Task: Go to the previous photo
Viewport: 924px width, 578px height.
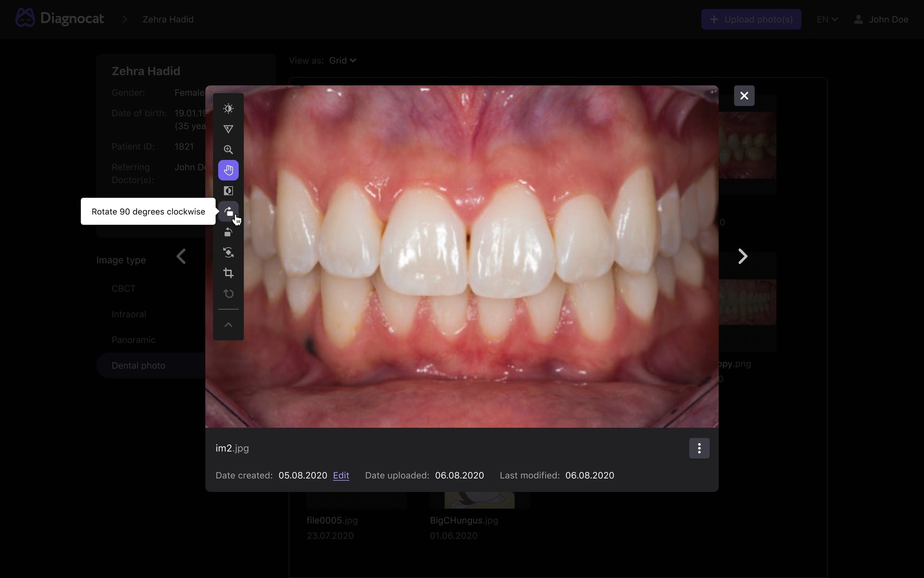Action: [x=181, y=256]
